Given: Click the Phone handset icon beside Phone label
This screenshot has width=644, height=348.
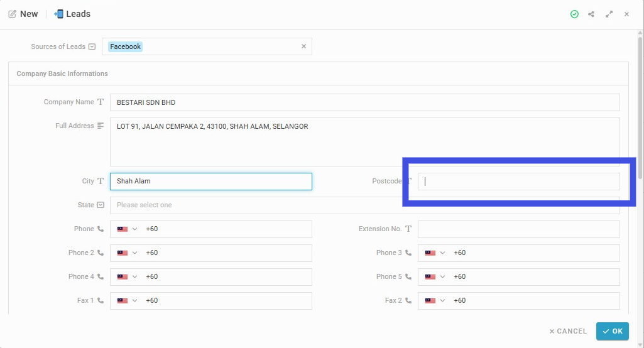Looking at the screenshot, I should (x=101, y=229).
